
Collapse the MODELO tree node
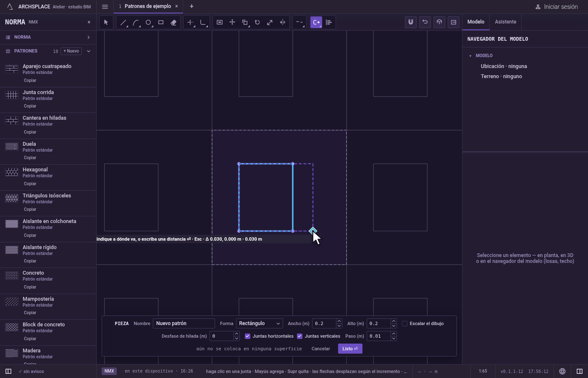click(x=470, y=56)
